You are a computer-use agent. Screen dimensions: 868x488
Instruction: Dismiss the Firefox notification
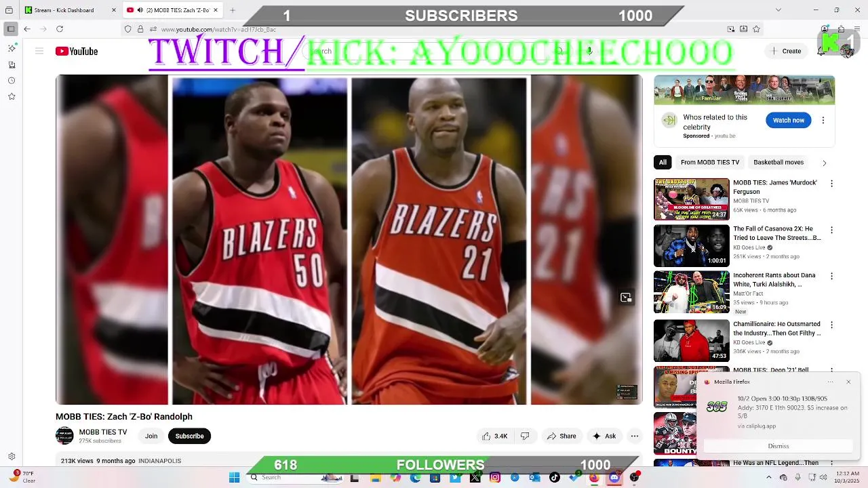[778, 446]
